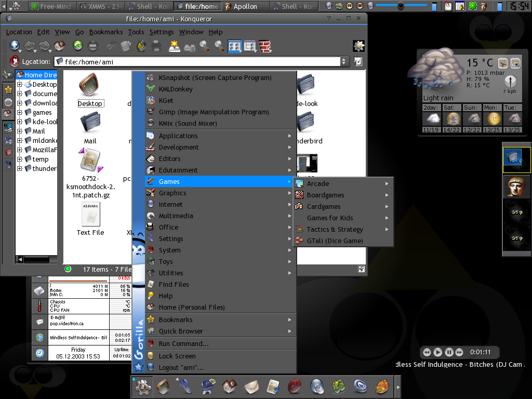Screen dimensions: 532x399
Task: Expand the Mail folder tree node
Action: pyautogui.click(x=19, y=131)
